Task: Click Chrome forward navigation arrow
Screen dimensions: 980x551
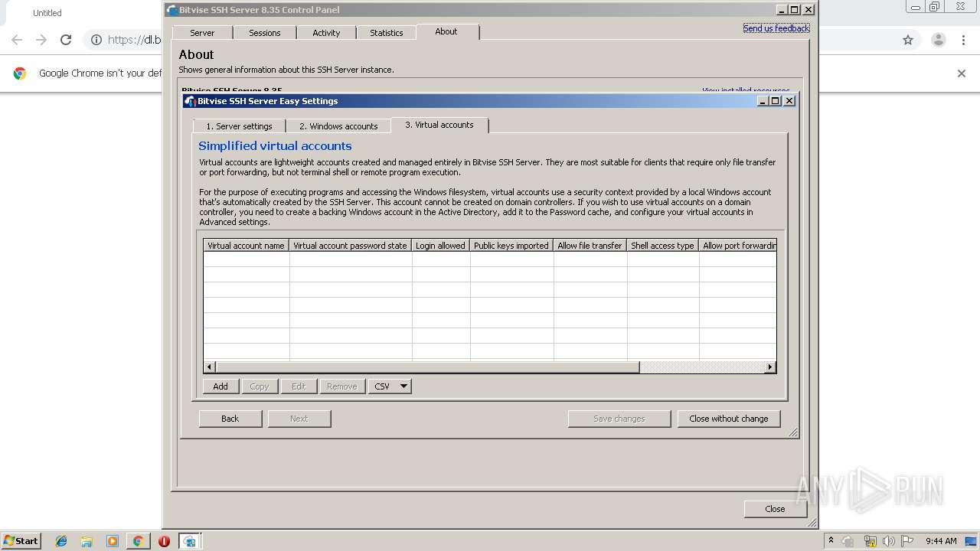Action: tap(41, 40)
